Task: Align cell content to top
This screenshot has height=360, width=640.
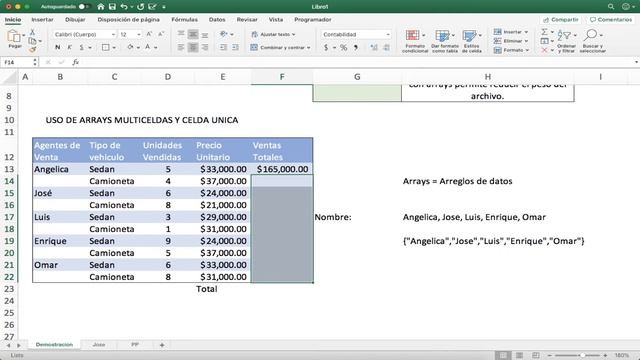Action: point(181,34)
